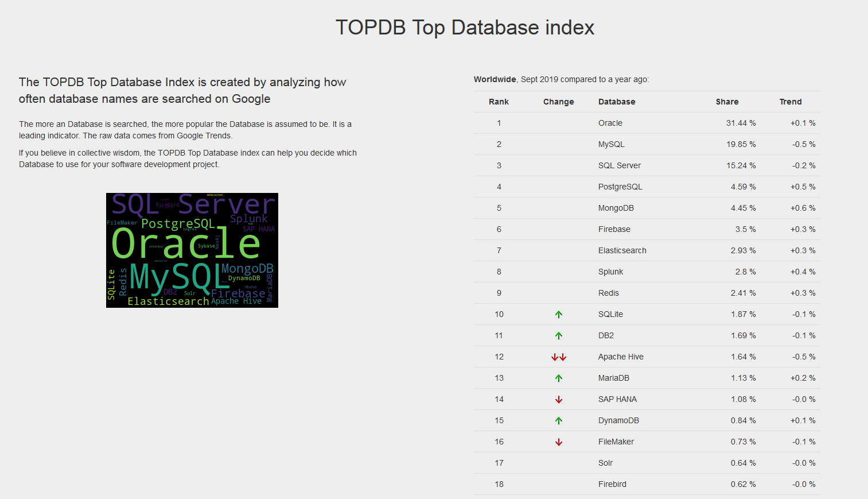Screen dimensions: 868x499
Task: Click MariaDB's share 1.13 %
Action: tap(744, 378)
